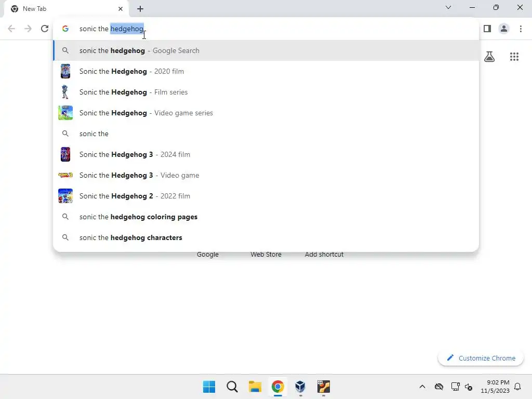The height and width of the screenshot is (399, 532).
Task: Click the Sonic 3 video game logo thumbnail
Action: click(65, 175)
